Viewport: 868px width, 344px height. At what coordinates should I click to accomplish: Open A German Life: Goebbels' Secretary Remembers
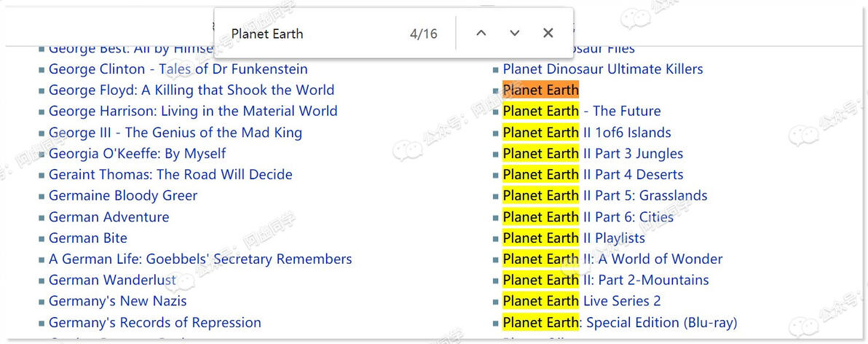[200, 259]
